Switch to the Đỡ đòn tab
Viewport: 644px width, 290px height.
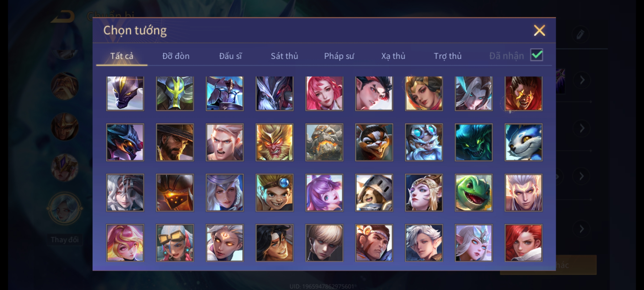[x=176, y=56]
